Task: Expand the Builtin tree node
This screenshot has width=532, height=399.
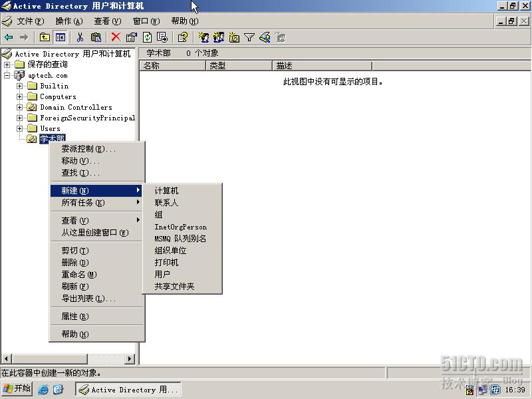Action: [x=20, y=86]
